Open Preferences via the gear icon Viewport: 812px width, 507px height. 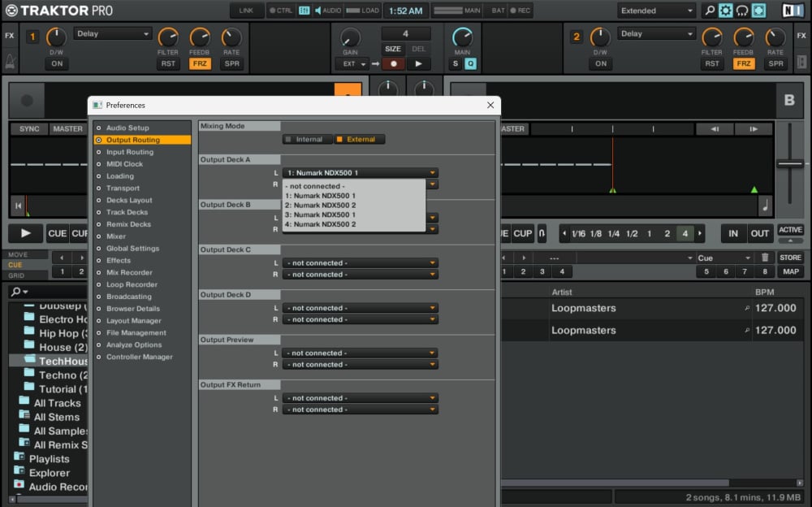[725, 11]
